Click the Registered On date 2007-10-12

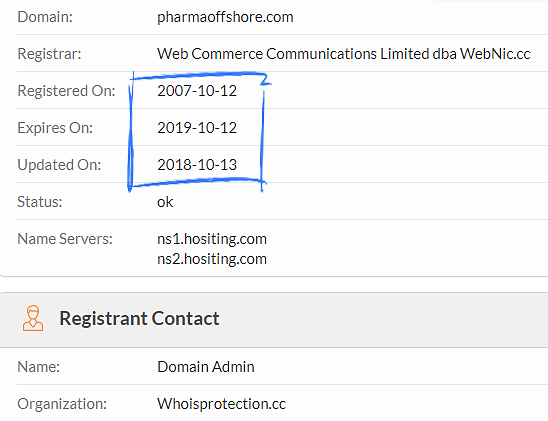(x=197, y=91)
